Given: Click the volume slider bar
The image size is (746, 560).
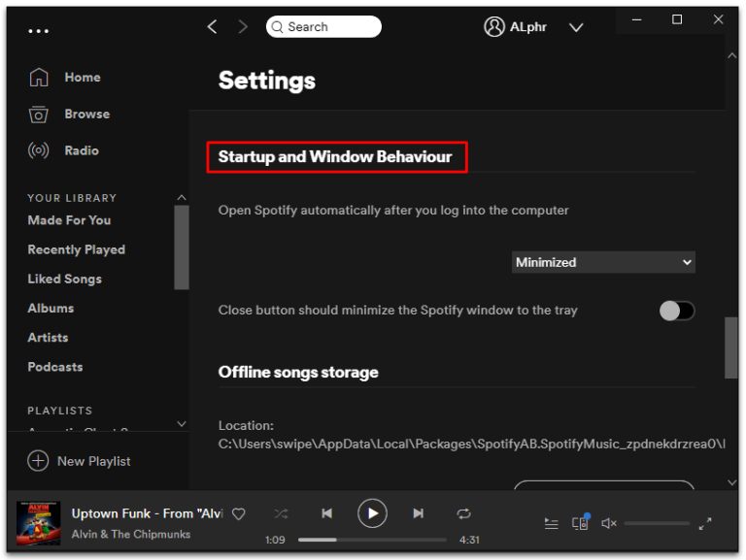Looking at the screenshot, I should [x=657, y=523].
